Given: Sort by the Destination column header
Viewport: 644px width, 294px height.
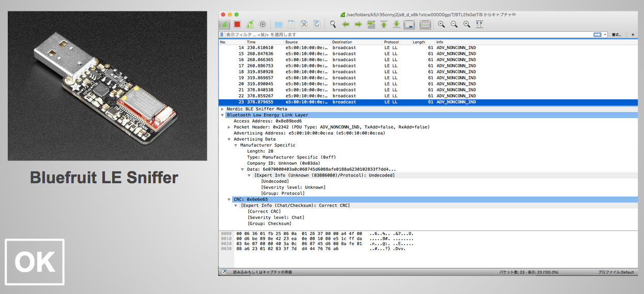Looking at the screenshot, I should [x=357, y=42].
